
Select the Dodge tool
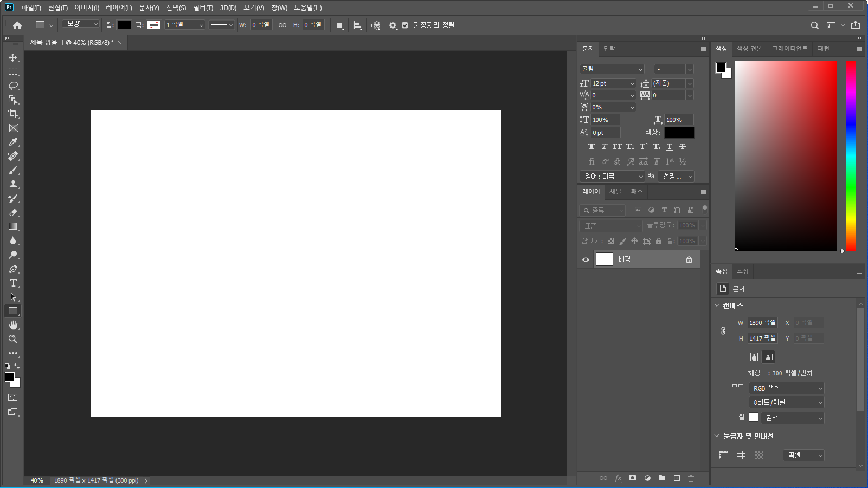tap(13, 255)
